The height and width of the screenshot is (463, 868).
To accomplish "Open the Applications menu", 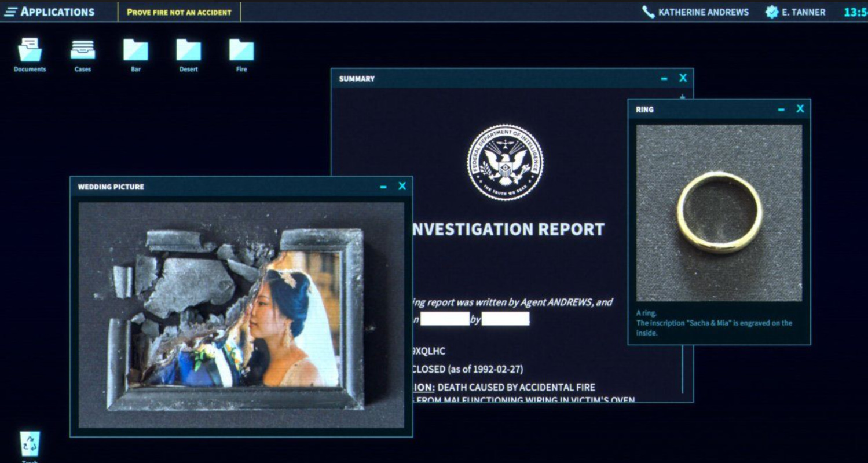I will pyautogui.click(x=49, y=12).
